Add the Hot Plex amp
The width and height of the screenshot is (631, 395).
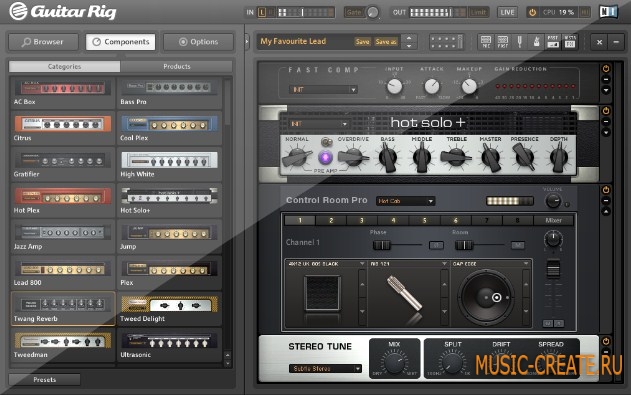pos(62,201)
